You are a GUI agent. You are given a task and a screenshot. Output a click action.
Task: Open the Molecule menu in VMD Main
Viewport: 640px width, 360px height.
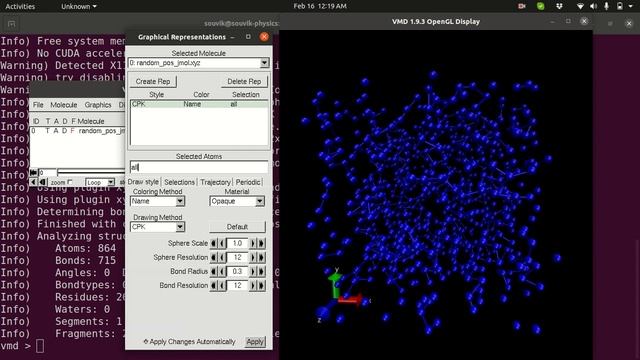click(64, 105)
